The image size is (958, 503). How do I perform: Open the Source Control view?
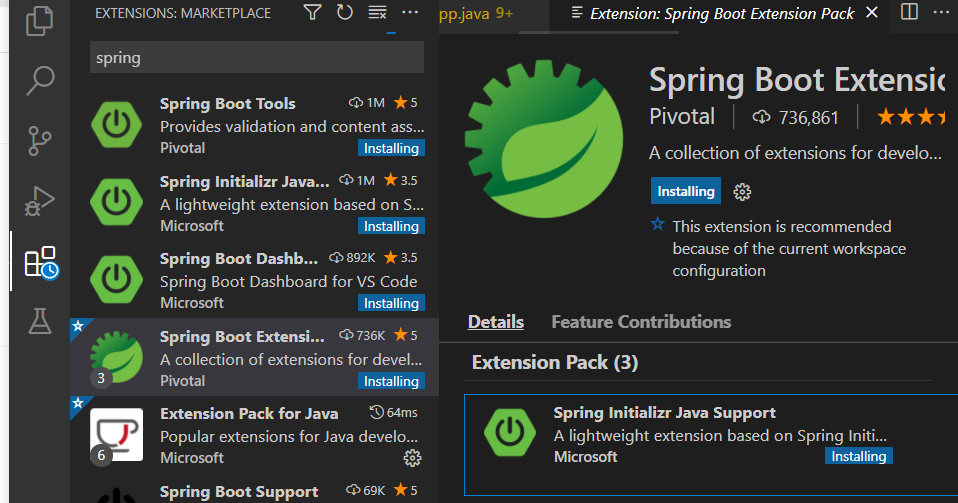[40, 141]
